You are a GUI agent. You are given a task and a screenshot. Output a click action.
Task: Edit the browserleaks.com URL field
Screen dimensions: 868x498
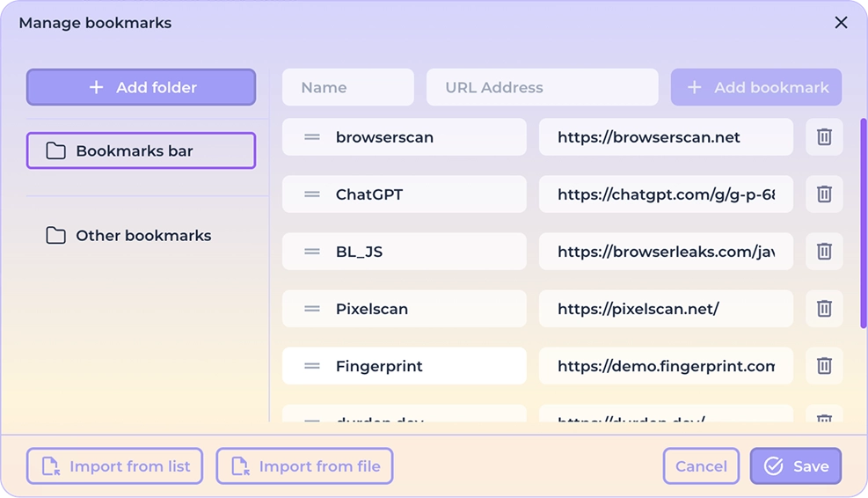666,252
